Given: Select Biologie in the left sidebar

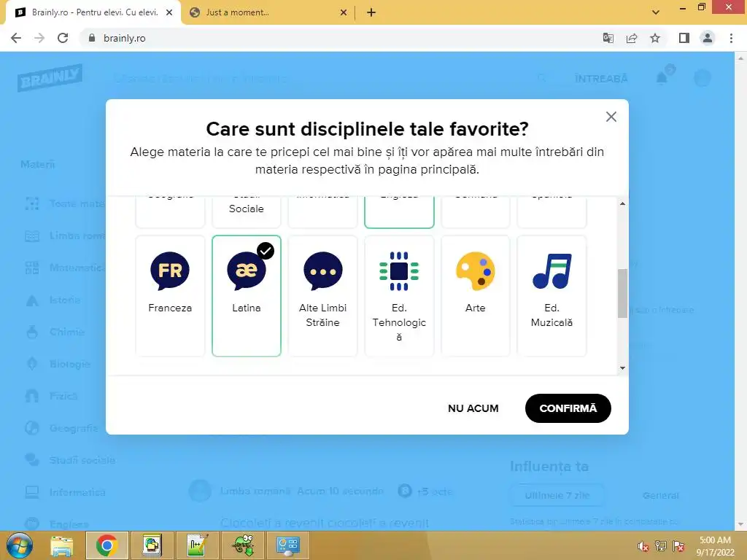Looking at the screenshot, I should (x=69, y=364).
